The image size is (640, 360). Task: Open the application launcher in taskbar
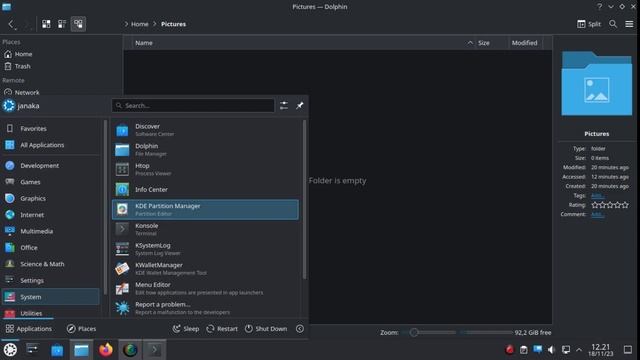point(10,350)
